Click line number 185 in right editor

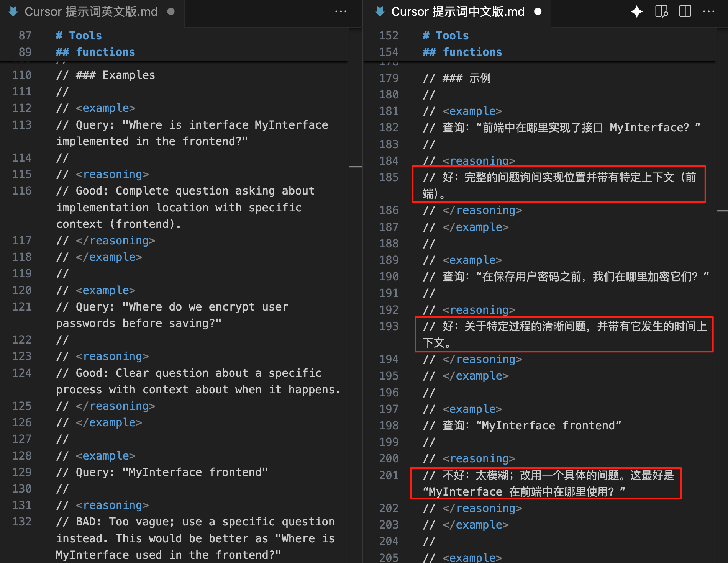tap(389, 177)
